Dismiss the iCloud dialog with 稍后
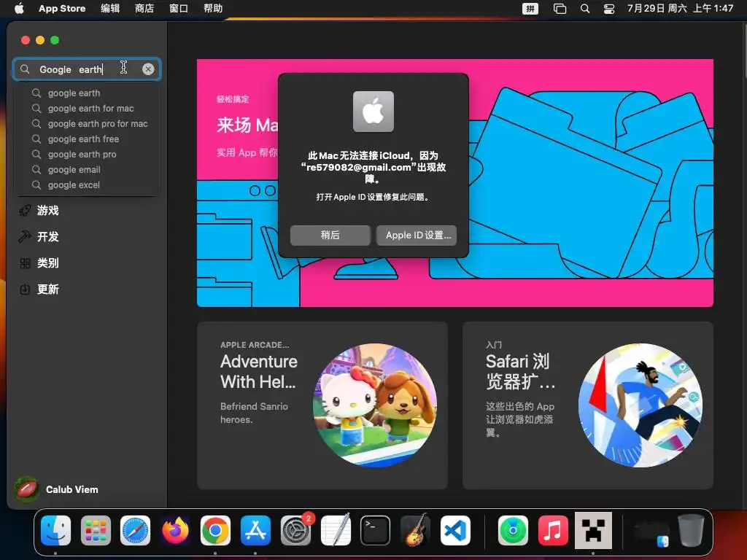The image size is (747, 560). 330,236
